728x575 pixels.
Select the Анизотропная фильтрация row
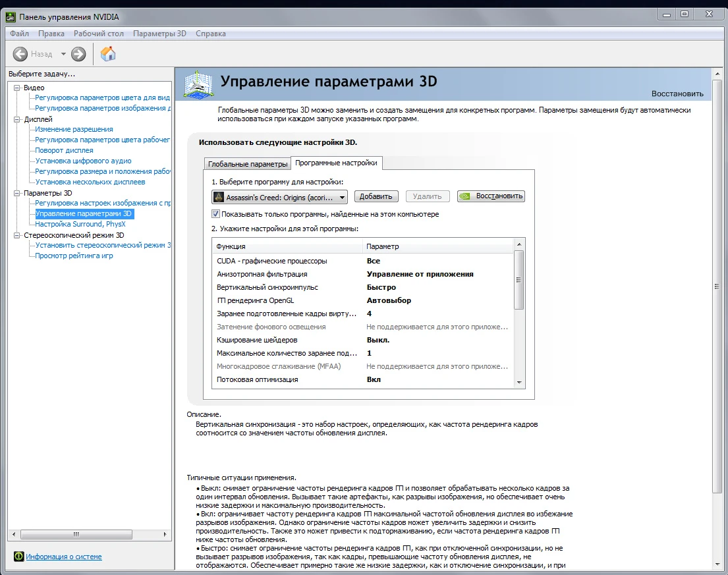coord(362,274)
